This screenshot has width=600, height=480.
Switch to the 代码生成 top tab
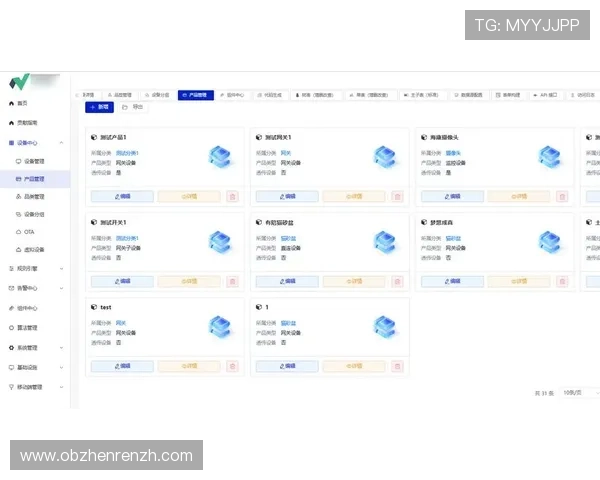270,95
